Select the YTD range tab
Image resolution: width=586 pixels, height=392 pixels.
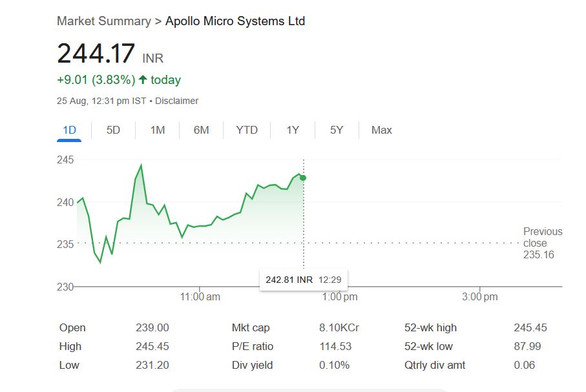(247, 130)
